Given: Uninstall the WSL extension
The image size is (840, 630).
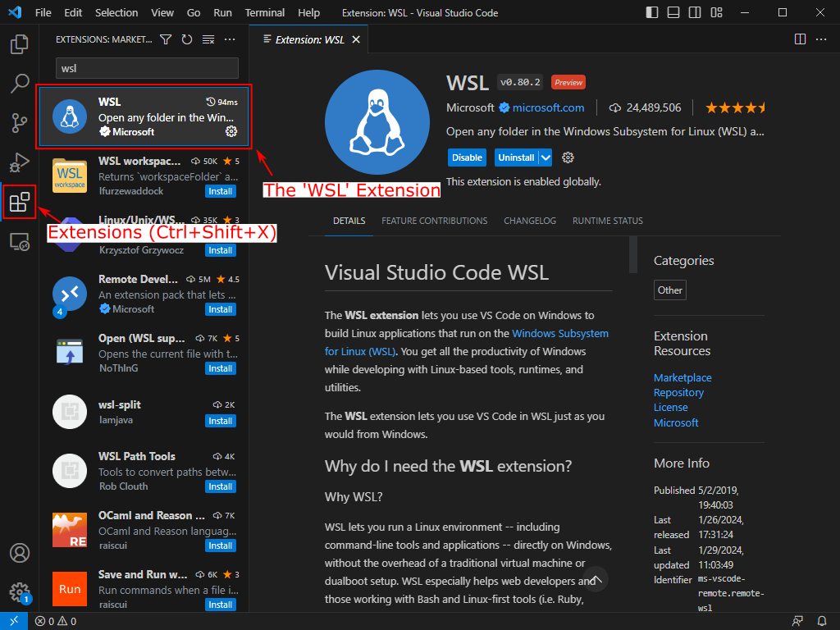Looking at the screenshot, I should click(x=517, y=157).
